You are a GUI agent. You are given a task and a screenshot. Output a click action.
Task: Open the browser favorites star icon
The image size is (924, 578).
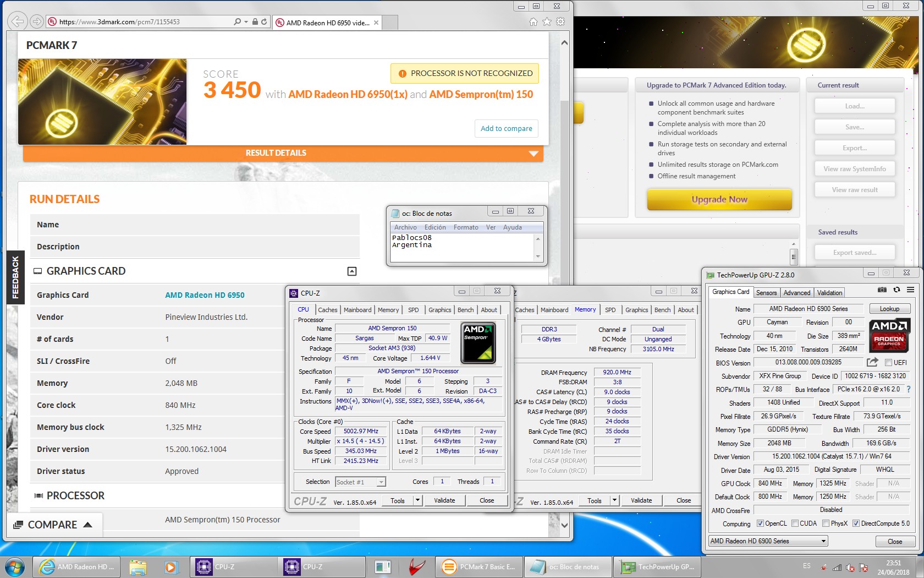pos(547,22)
